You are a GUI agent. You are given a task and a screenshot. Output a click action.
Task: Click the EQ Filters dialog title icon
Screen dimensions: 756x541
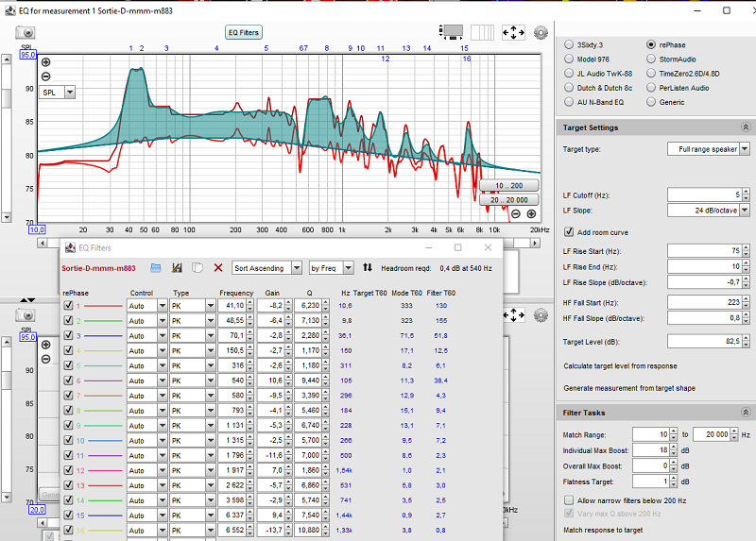click(x=70, y=247)
